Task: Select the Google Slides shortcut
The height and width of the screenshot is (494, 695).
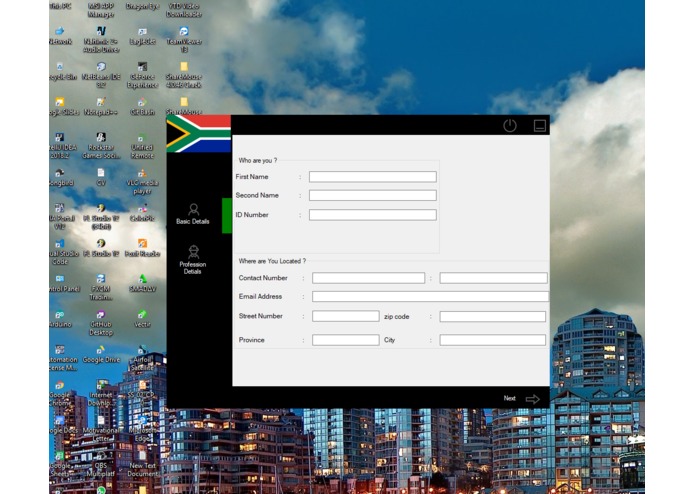Action: [x=62, y=107]
